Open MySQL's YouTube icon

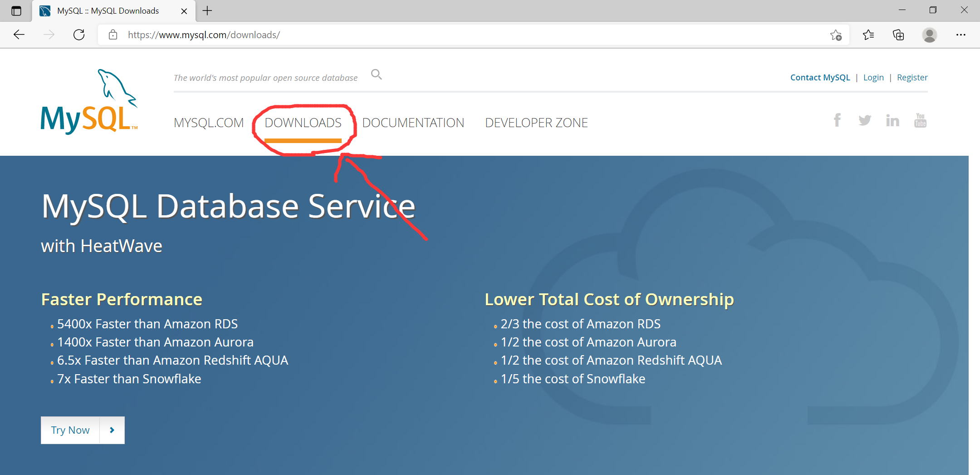tap(920, 120)
